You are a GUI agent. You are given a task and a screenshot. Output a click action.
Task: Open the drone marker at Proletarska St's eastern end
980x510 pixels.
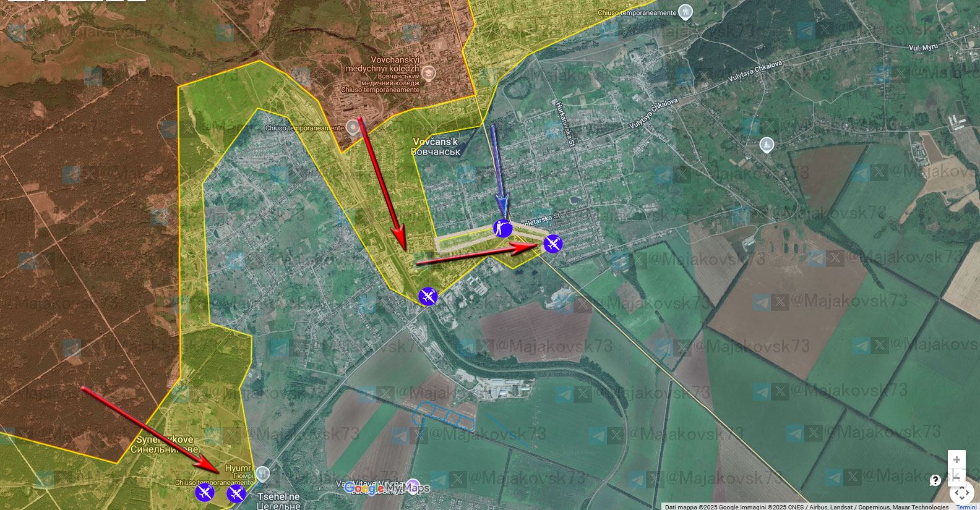(x=552, y=244)
